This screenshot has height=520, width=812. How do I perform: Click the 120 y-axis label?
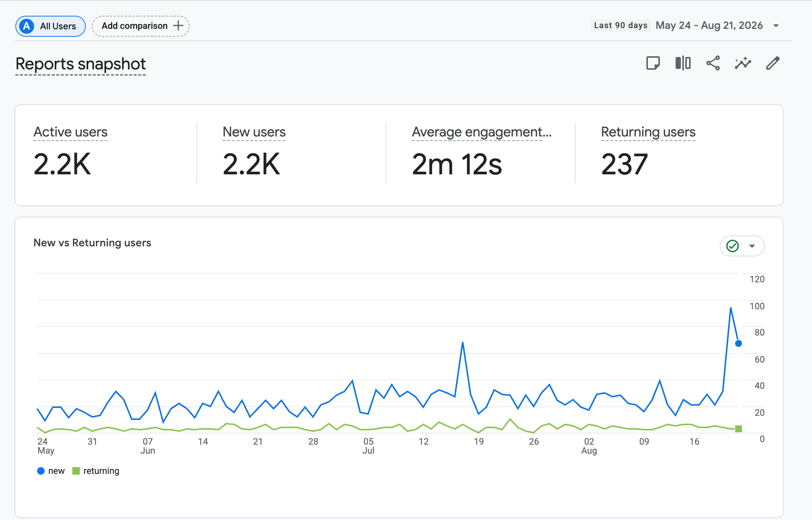coord(757,279)
